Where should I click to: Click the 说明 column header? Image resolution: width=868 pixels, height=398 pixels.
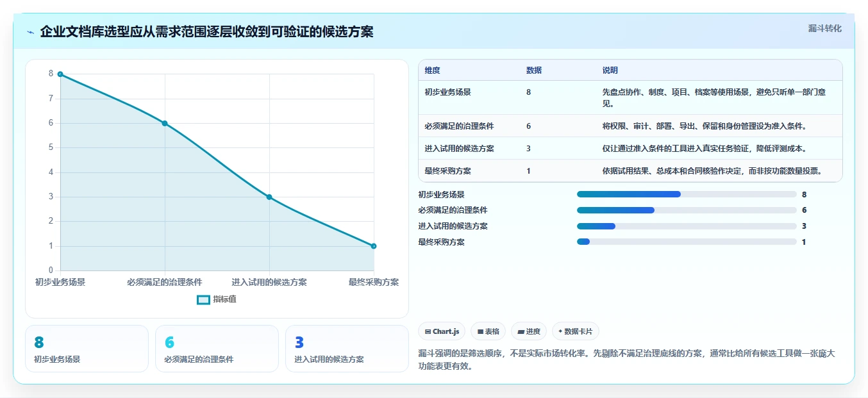(x=610, y=70)
